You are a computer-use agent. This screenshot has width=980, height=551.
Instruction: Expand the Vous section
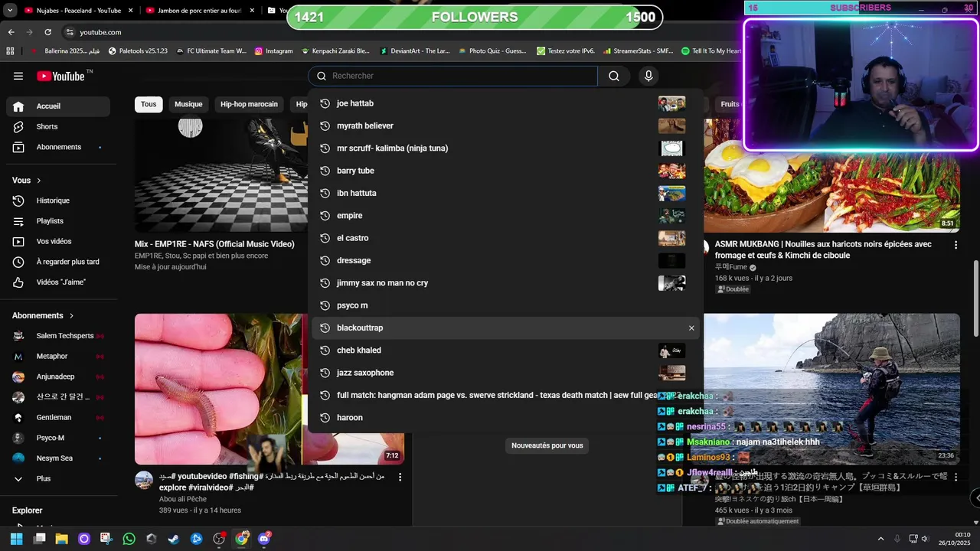27,181
